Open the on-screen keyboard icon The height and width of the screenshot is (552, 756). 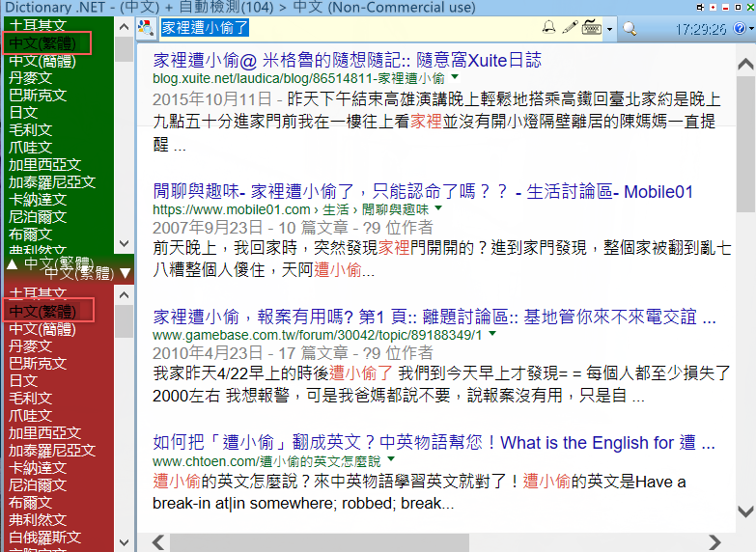[592, 27]
